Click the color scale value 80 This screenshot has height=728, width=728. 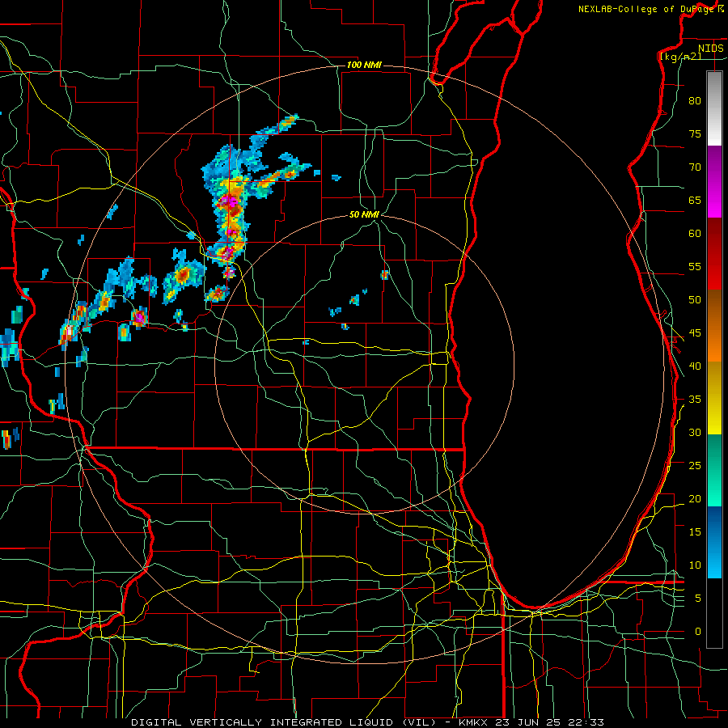pyautogui.click(x=695, y=101)
